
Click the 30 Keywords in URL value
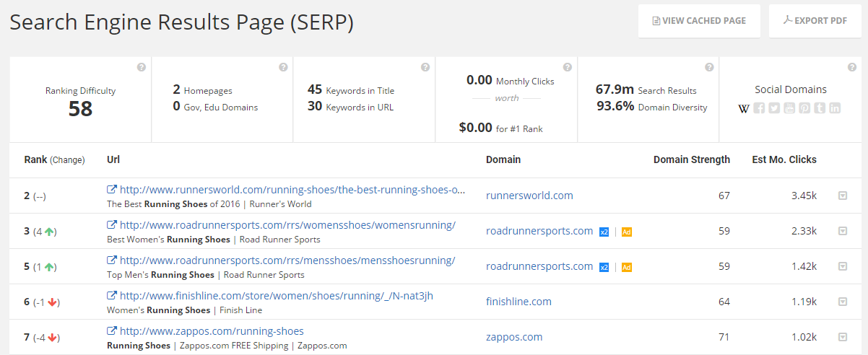(315, 106)
